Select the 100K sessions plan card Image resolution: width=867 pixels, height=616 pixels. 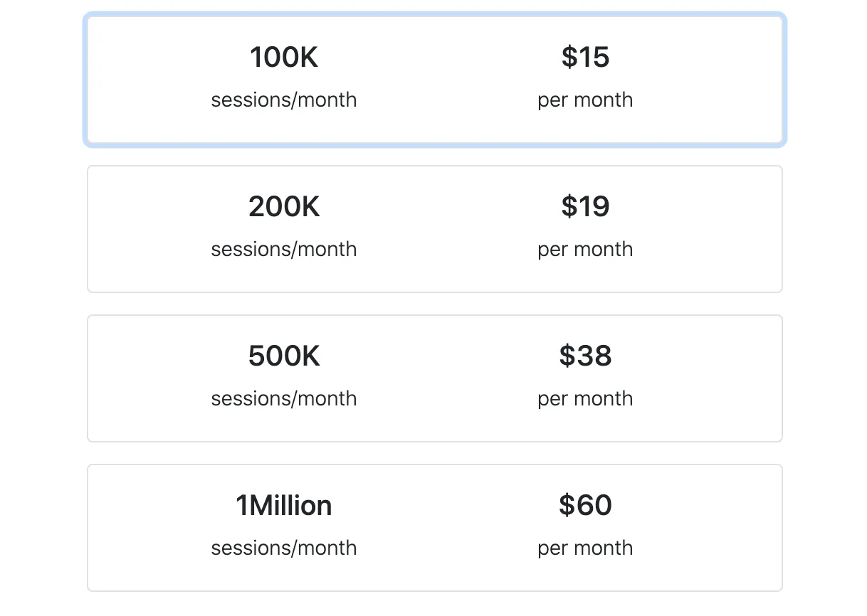(435, 80)
